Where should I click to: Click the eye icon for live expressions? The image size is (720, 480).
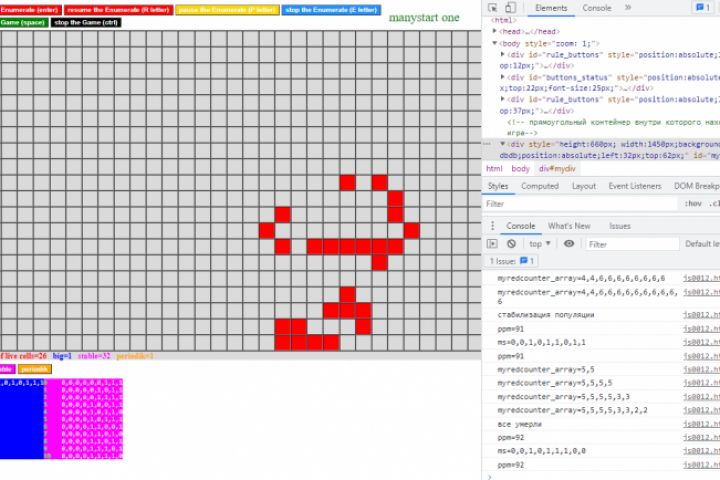569,244
